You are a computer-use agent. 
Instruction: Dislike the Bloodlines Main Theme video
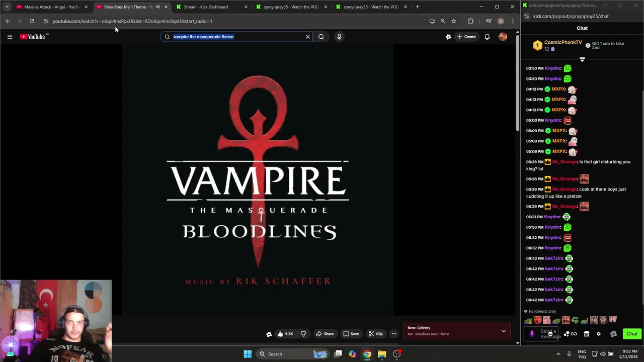point(303,334)
